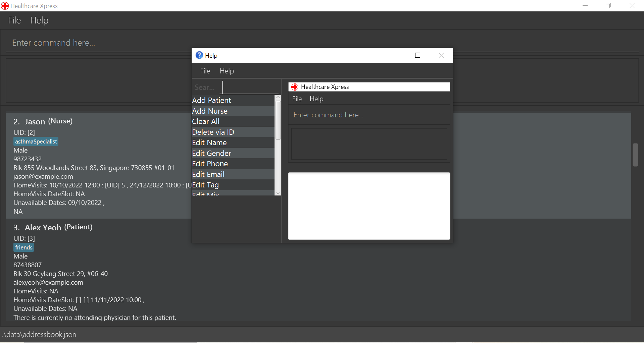This screenshot has height=343, width=644.
Task: Click the white description area in Help window
Action: [x=369, y=206]
